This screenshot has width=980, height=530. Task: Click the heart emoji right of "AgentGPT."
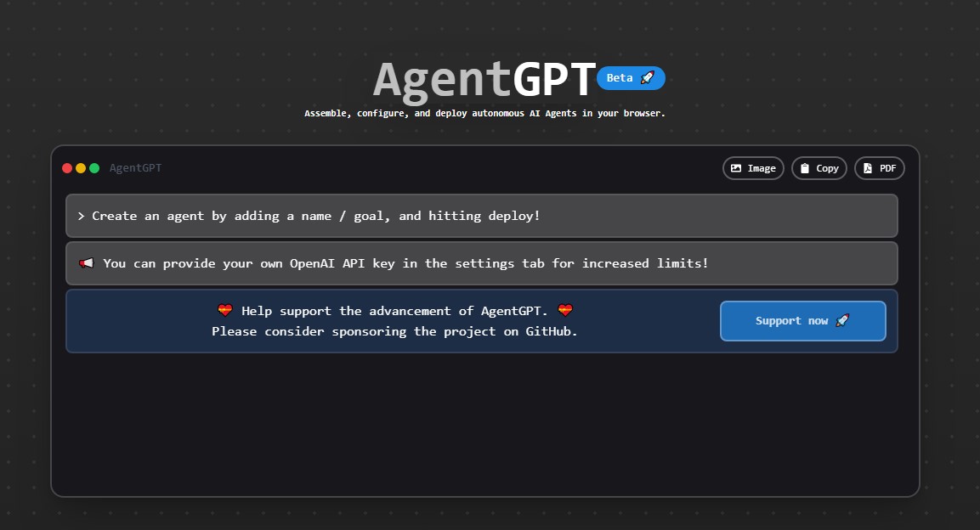pos(565,311)
